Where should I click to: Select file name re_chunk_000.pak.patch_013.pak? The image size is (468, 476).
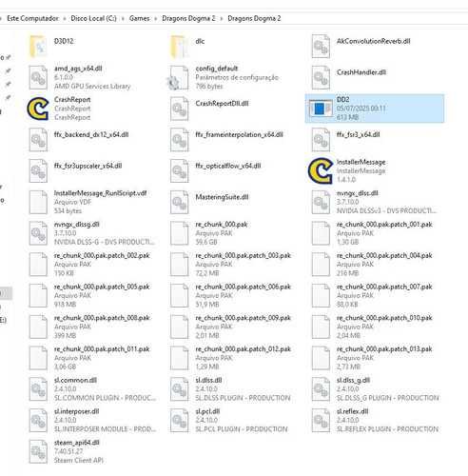(384, 348)
